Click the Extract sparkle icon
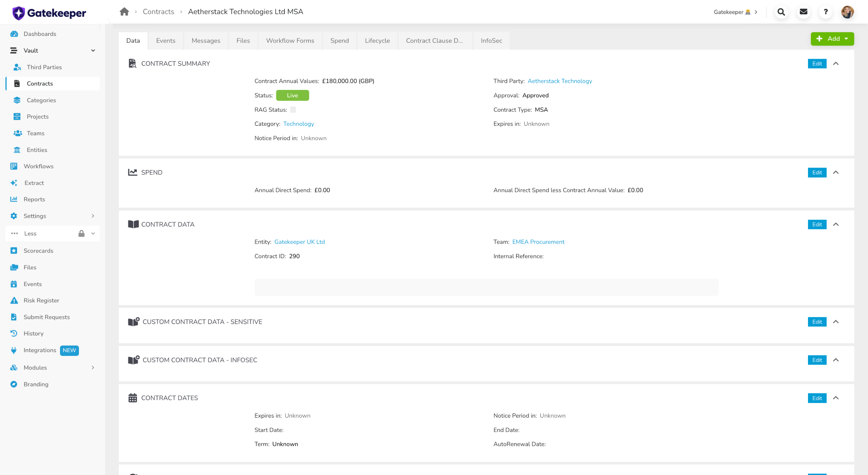 (x=14, y=183)
